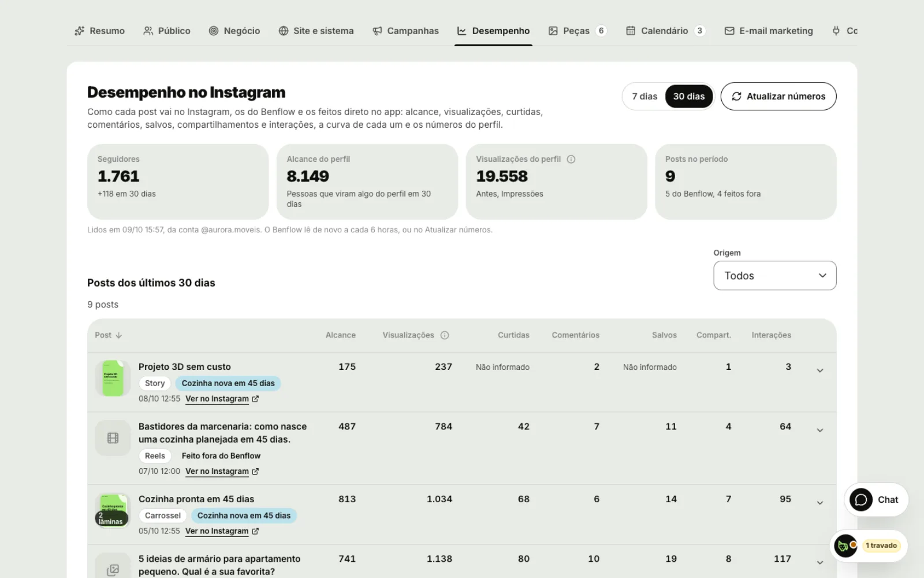The height and width of the screenshot is (578, 924).
Task: Click info icon next to Visualizações column
Action: click(445, 335)
